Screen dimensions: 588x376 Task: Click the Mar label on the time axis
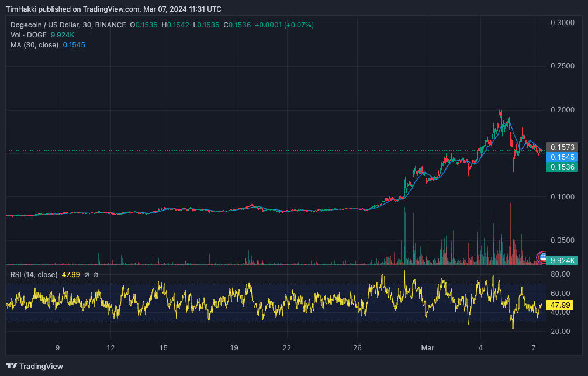point(427,347)
